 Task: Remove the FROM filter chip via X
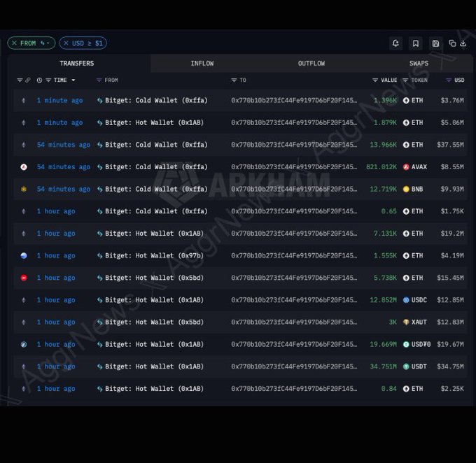14,43
